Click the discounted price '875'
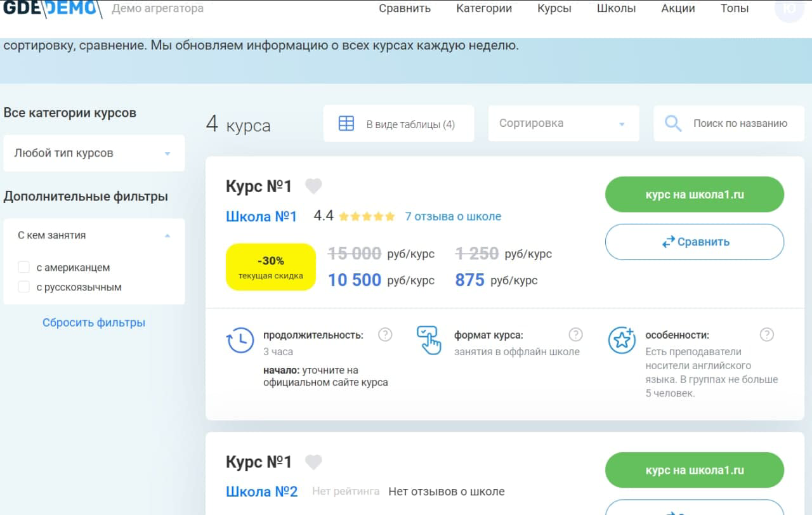The height and width of the screenshot is (515, 812). click(x=470, y=280)
